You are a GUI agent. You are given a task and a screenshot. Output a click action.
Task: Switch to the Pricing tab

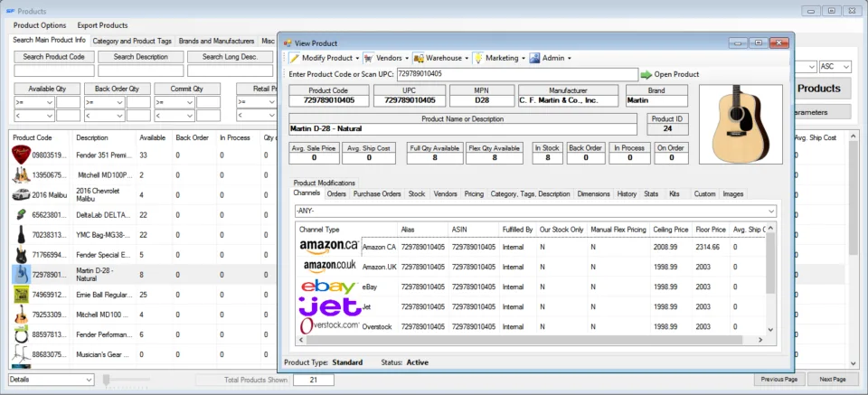[474, 194]
